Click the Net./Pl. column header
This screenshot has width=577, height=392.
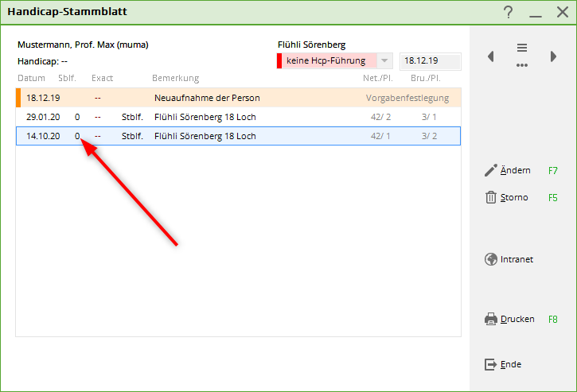pyautogui.click(x=378, y=78)
